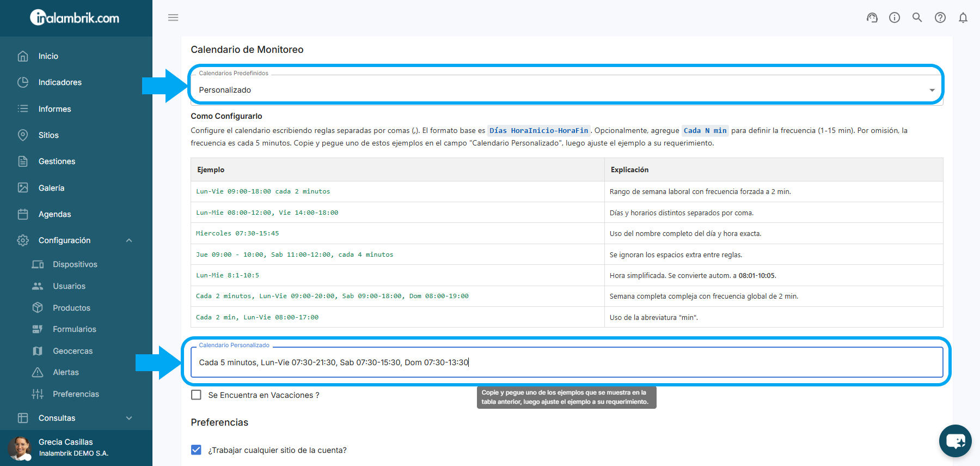
Task: Click 'Días y horarios distintos separados por coma.'
Action: coord(682,213)
